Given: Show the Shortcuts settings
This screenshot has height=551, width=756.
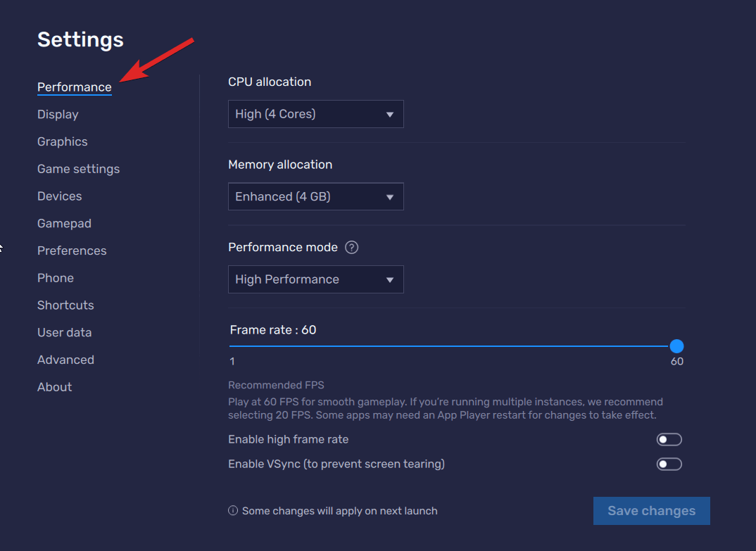Looking at the screenshot, I should click(x=65, y=305).
